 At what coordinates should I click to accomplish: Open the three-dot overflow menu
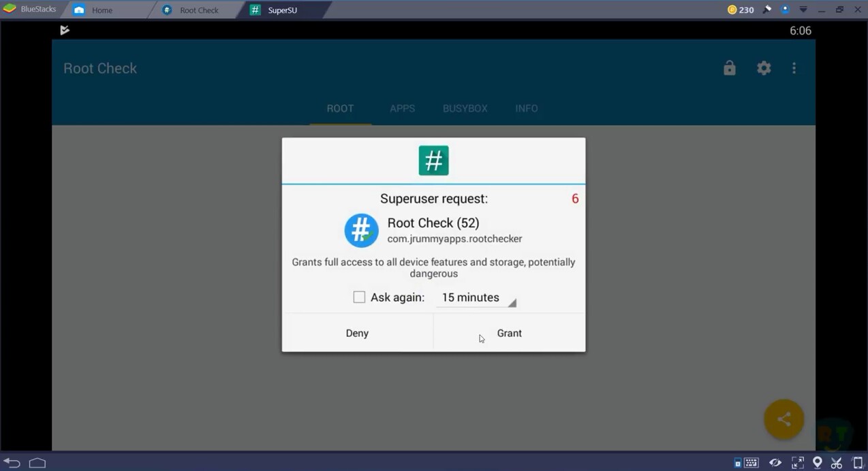794,68
